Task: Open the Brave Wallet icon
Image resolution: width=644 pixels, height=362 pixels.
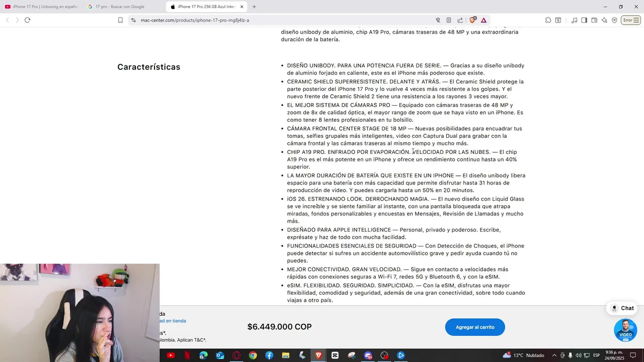Action: (594, 20)
